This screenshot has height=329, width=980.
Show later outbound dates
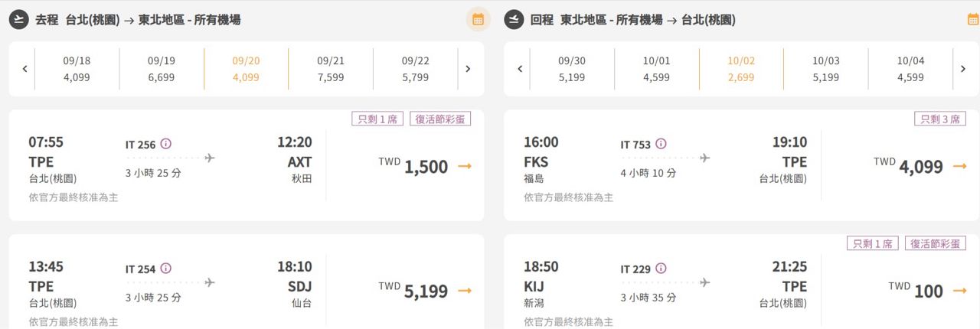468,69
